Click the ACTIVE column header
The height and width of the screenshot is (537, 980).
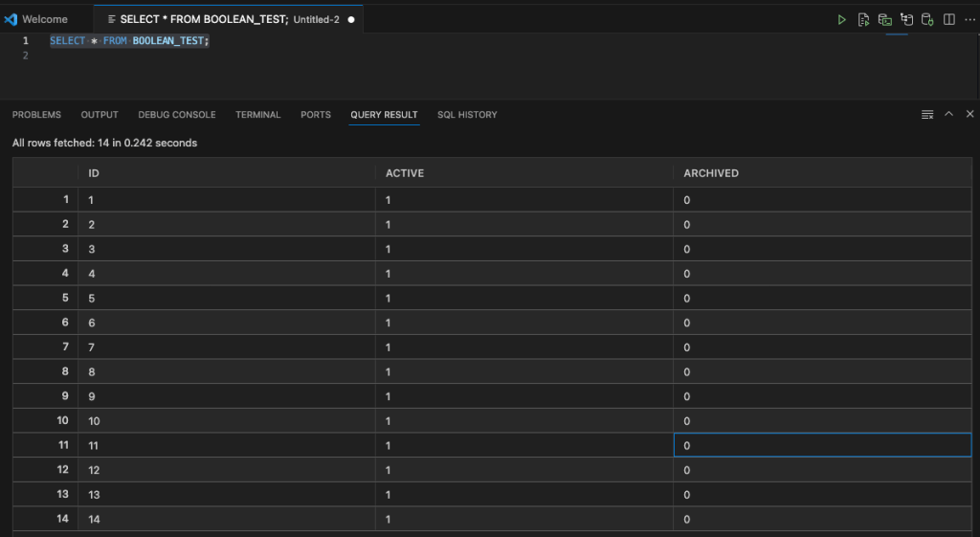pyautogui.click(x=404, y=173)
